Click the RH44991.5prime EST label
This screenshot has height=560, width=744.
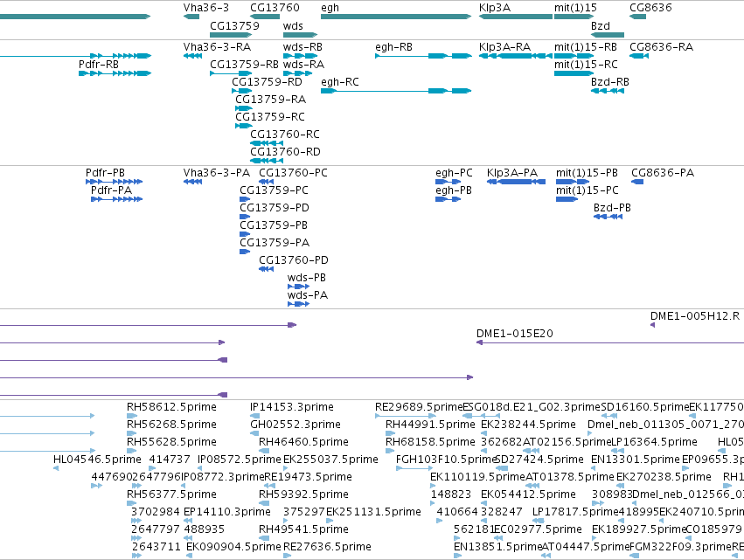tap(430, 425)
